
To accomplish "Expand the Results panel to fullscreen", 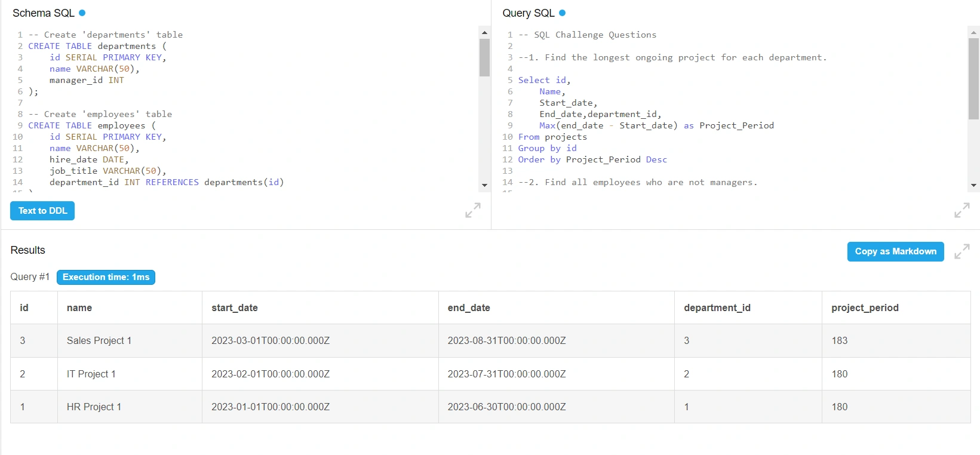I will (x=961, y=251).
